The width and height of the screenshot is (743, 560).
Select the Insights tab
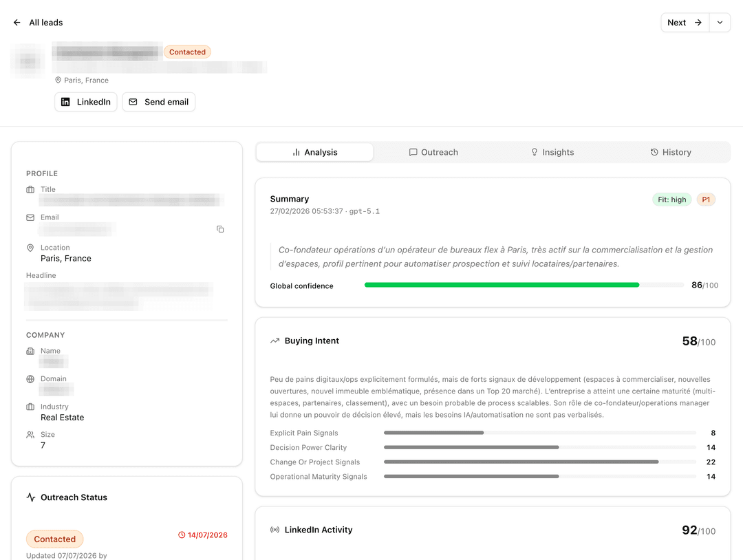[x=552, y=152]
